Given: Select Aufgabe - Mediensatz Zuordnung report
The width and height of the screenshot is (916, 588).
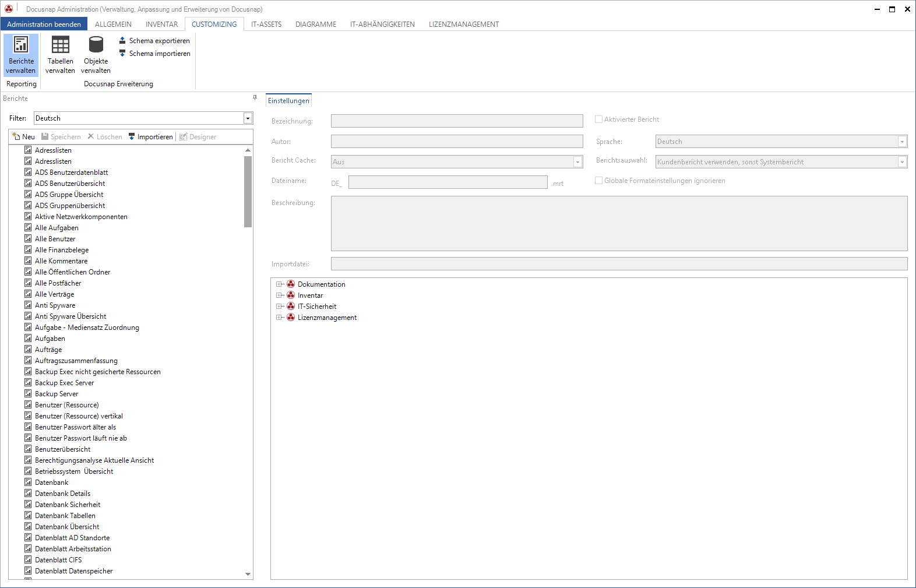Looking at the screenshot, I should pyautogui.click(x=87, y=328).
